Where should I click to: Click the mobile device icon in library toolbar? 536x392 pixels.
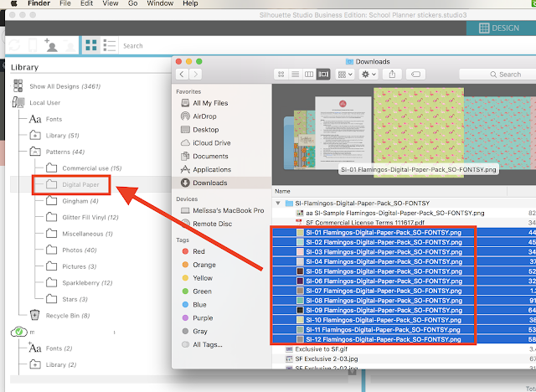pyautogui.click(x=33, y=45)
